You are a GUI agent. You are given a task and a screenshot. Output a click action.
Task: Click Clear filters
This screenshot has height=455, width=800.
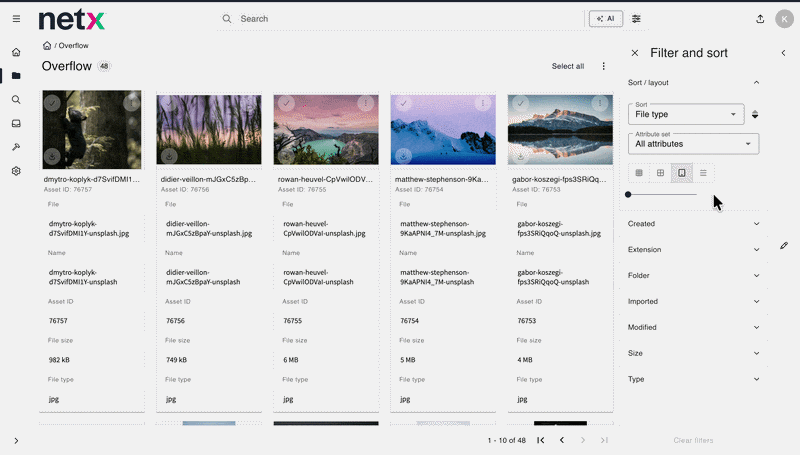point(693,440)
